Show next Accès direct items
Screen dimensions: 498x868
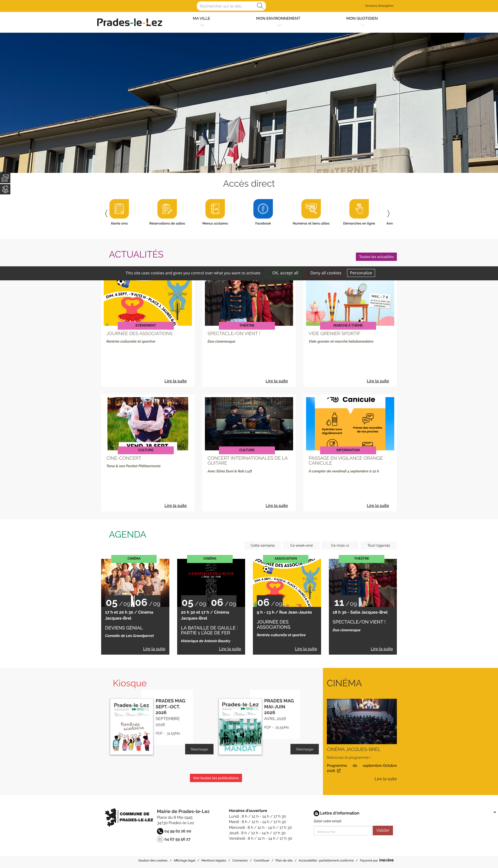pyautogui.click(x=388, y=213)
